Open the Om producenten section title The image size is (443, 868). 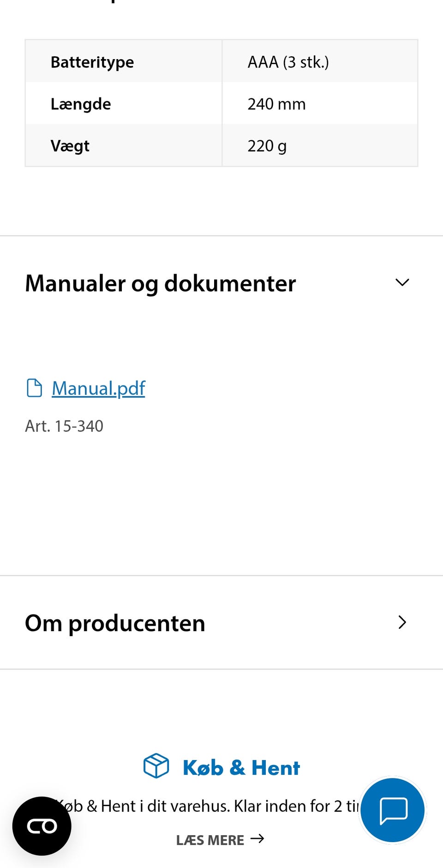click(x=115, y=623)
